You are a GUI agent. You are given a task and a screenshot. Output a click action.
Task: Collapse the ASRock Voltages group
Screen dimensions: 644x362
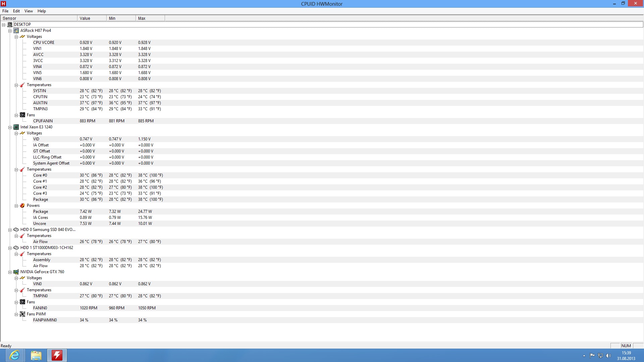click(x=16, y=37)
